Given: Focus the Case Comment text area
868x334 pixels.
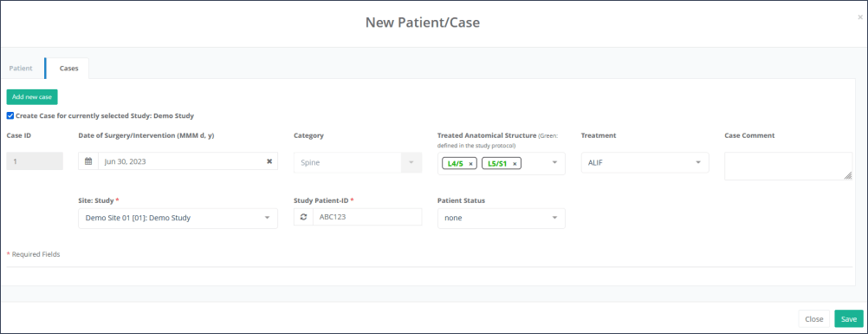Looking at the screenshot, I should pos(788,166).
